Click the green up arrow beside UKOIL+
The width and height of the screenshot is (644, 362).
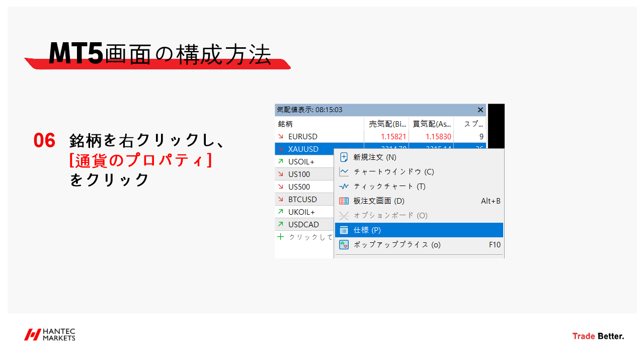pos(281,212)
